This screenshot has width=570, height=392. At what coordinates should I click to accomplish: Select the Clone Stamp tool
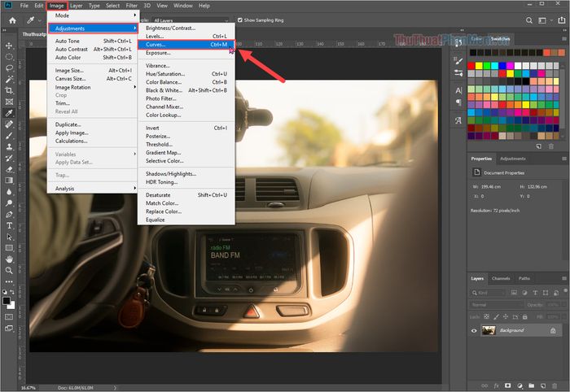tap(9, 146)
